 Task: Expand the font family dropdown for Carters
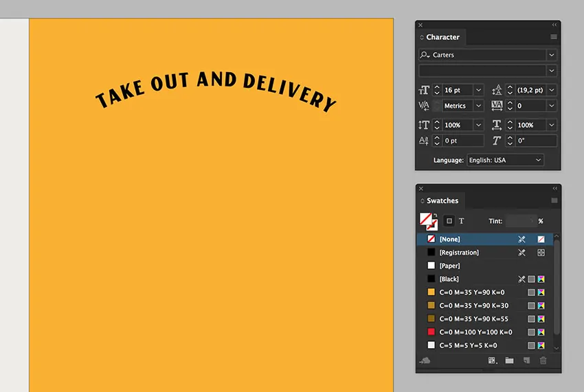(x=551, y=55)
